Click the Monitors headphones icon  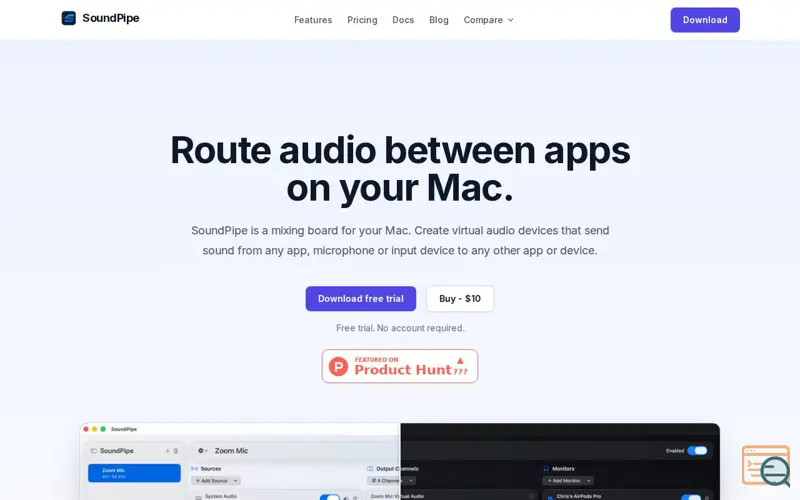point(546,468)
